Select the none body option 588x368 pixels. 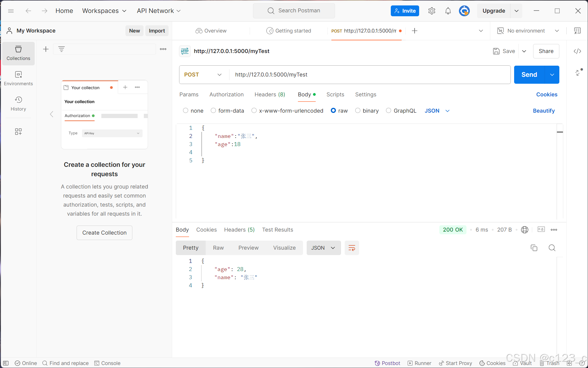[x=185, y=111]
